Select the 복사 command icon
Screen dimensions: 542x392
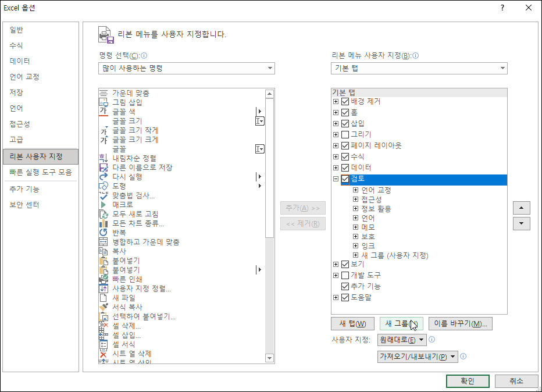pyautogui.click(x=104, y=251)
